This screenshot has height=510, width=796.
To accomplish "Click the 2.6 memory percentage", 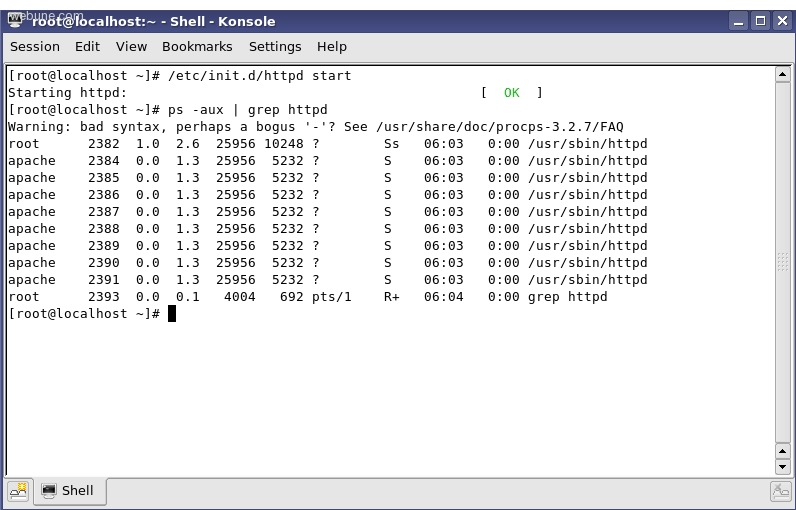I will pos(188,144).
